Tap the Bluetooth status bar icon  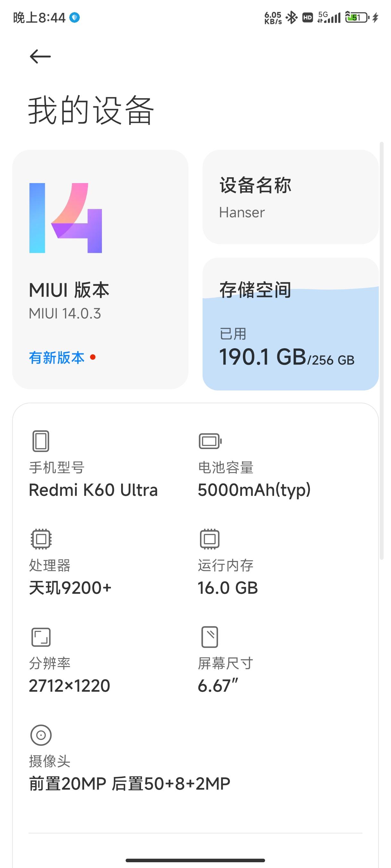click(291, 17)
